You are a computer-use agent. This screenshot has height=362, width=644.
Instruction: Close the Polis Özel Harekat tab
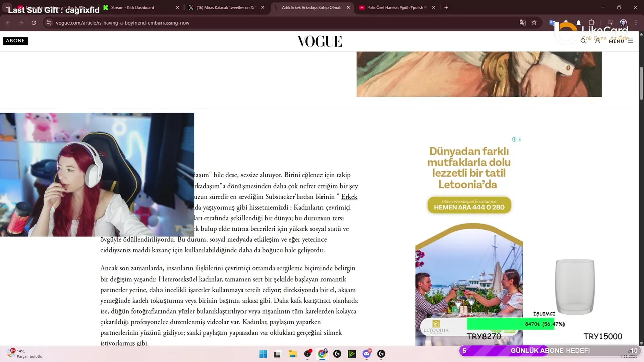pyautogui.click(x=434, y=8)
